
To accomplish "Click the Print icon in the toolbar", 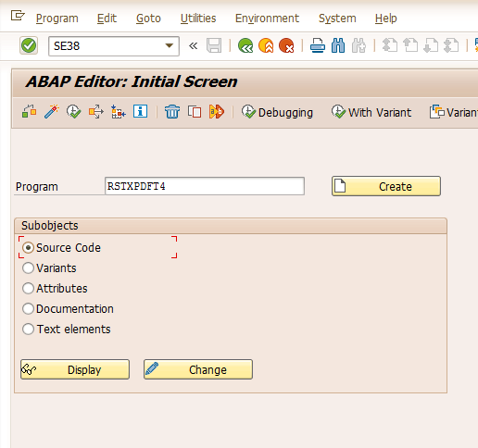I will [318, 45].
